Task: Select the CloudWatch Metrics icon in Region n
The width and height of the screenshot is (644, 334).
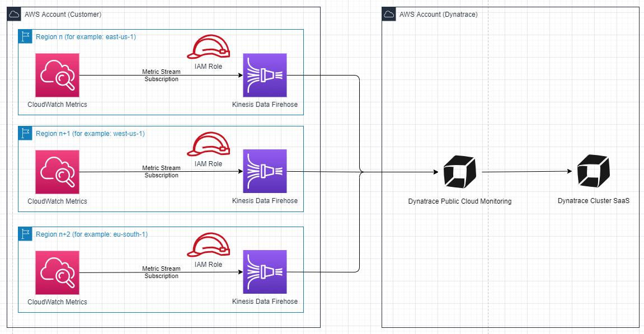Action: [x=57, y=75]
